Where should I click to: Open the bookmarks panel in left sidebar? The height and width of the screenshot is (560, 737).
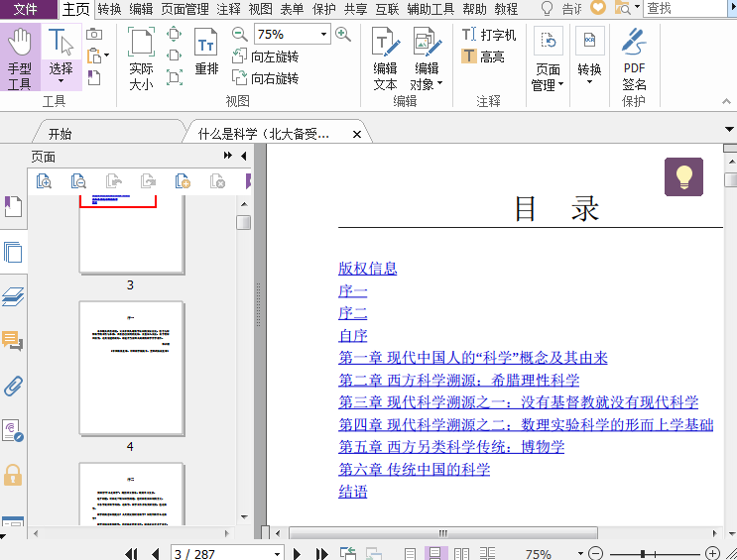pyautogui.click(x=13, y=206)
